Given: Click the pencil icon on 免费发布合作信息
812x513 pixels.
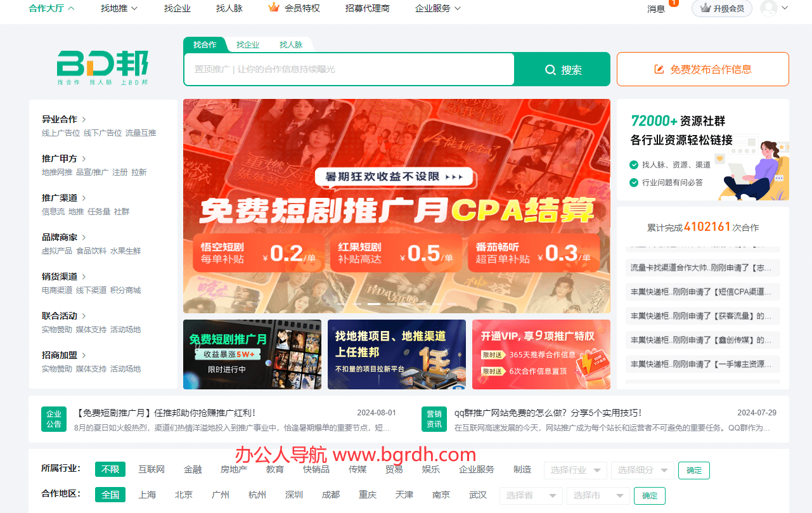Looking at the screenshot, I should 658,69.
